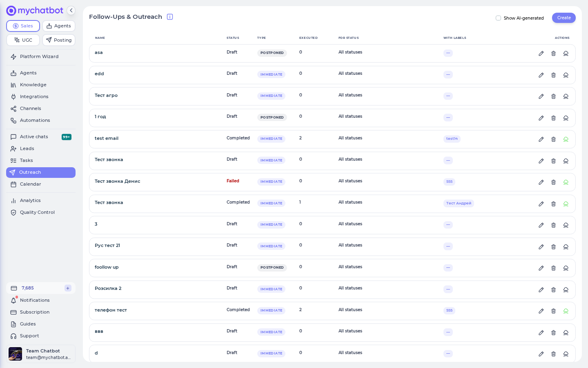Add credits with the plus button

click(x=68, y=288)
